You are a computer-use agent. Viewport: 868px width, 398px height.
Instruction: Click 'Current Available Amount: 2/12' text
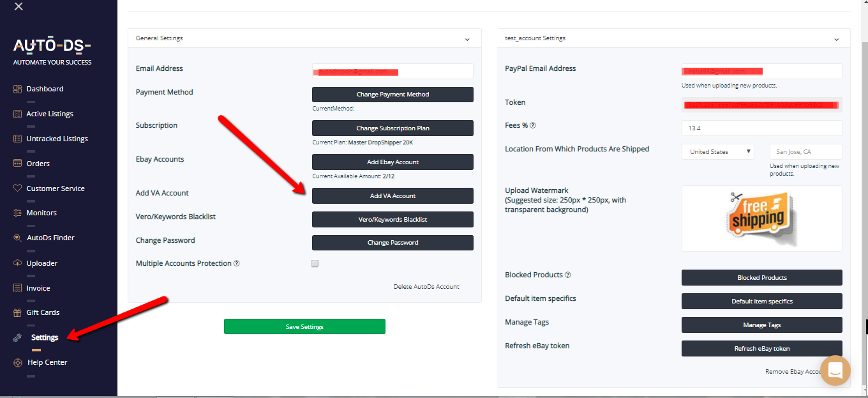coord(353,176)
